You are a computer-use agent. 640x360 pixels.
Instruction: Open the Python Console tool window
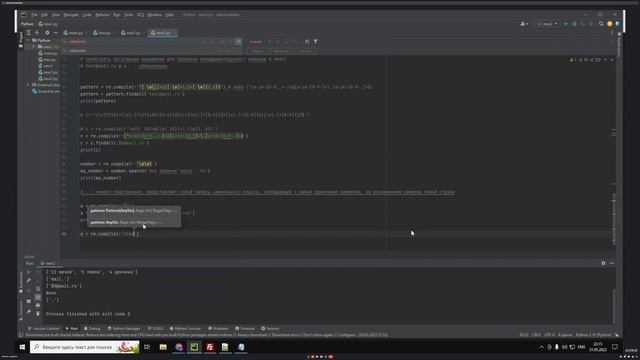coord(185,329)
